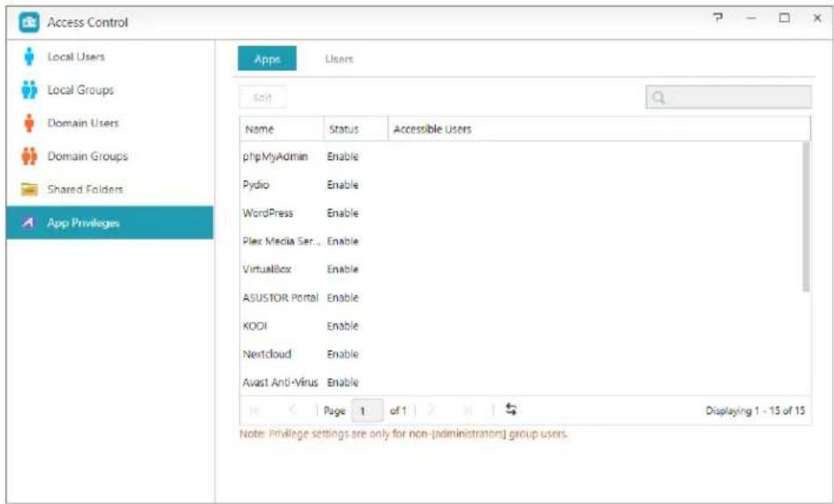
Task: Open Domain Groups section
Action: (x=110, y=157)
